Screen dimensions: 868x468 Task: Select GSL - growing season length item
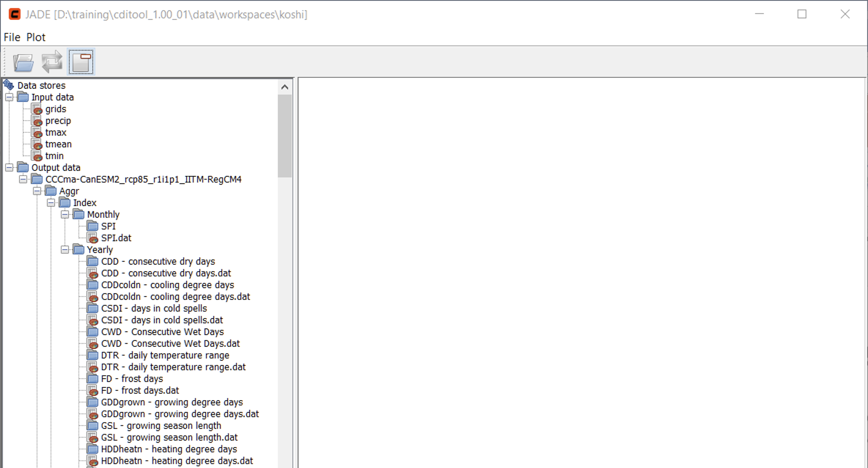[161, 426]
